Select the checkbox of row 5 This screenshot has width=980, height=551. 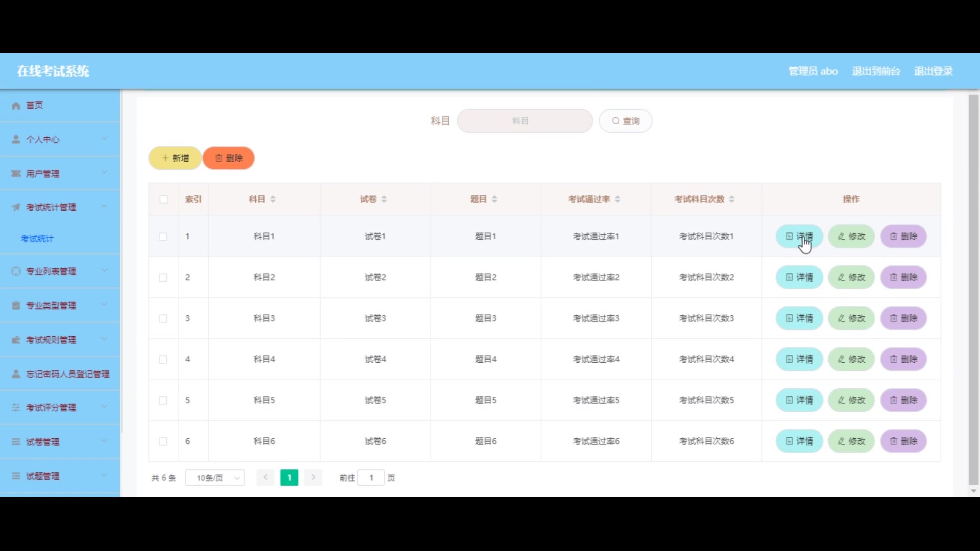[163, 400]
